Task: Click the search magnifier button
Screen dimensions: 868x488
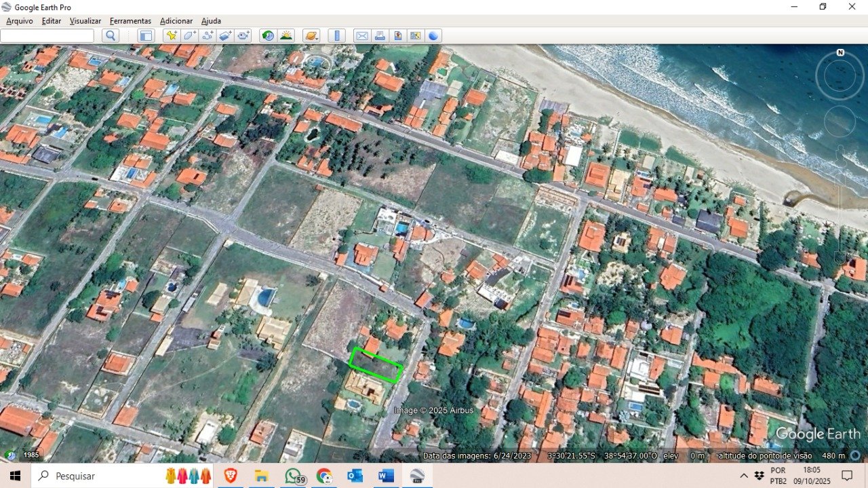Action: click(x=111, y=36)
